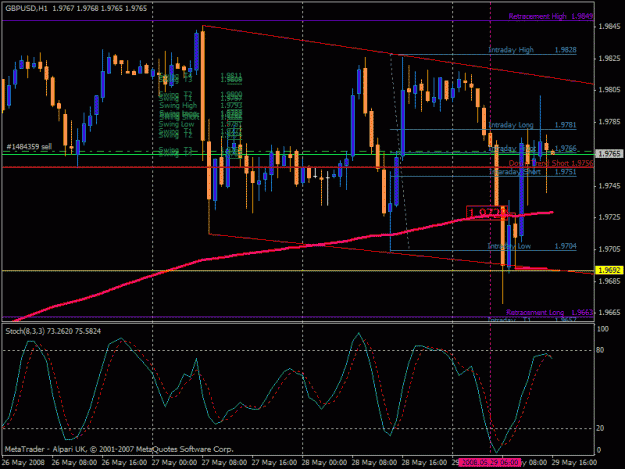Click the 27 May 08:00 time label

tap(224, 462)
